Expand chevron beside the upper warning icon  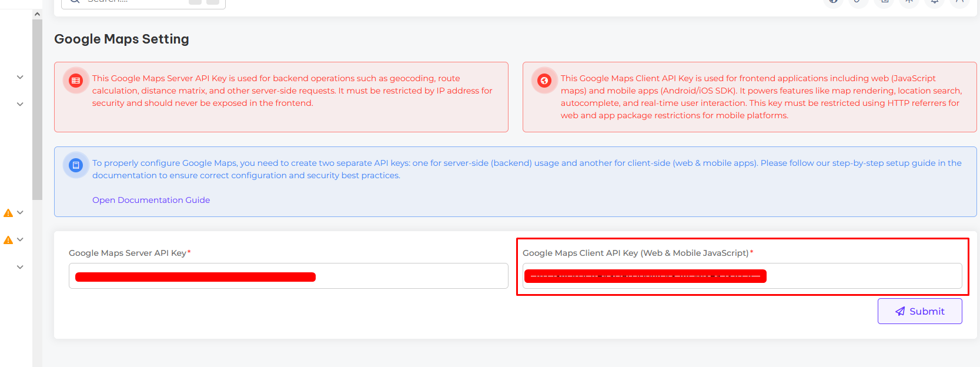click(20, 212)
